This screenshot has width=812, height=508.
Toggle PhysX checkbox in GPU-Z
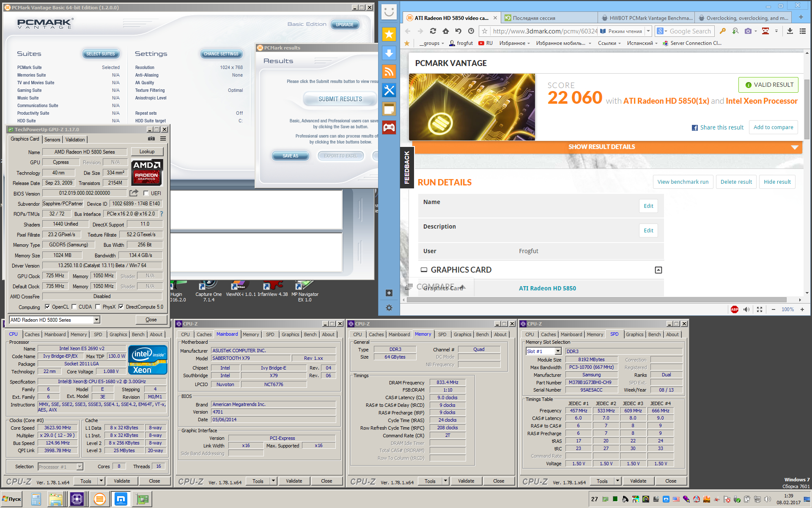(x=98, y=307)
